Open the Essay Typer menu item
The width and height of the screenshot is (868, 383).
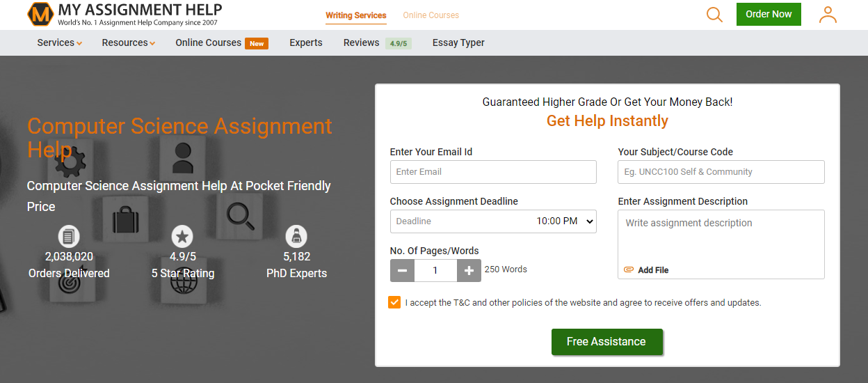pyautogui.click(x=458, y=42)
